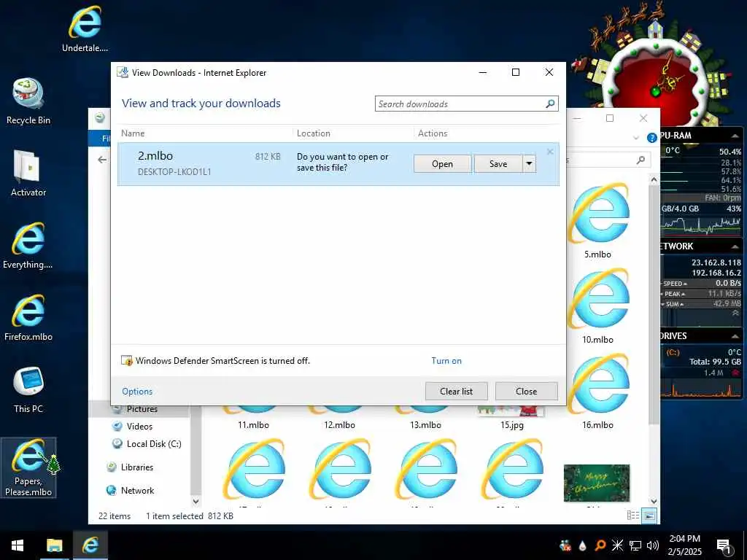Switch Explorer to large icons view
This screenshot has width=747, height=560.
[649, 516]
